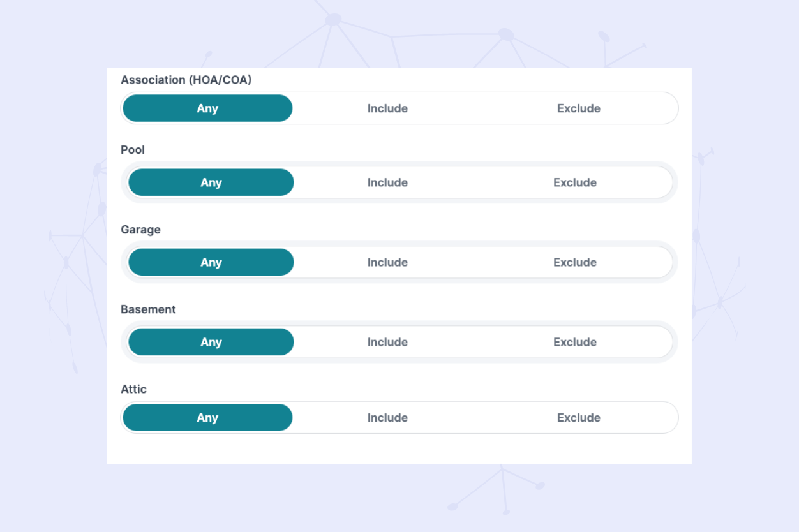Set Pool filter to Include

[387, 182]
